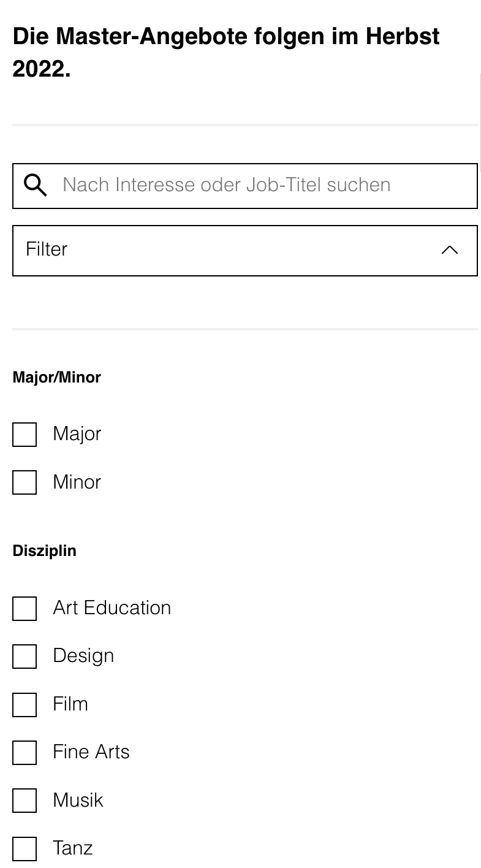Click the 'Disziplin' section heading
This screenshot has height=868, width=481.
pos(45,550)
